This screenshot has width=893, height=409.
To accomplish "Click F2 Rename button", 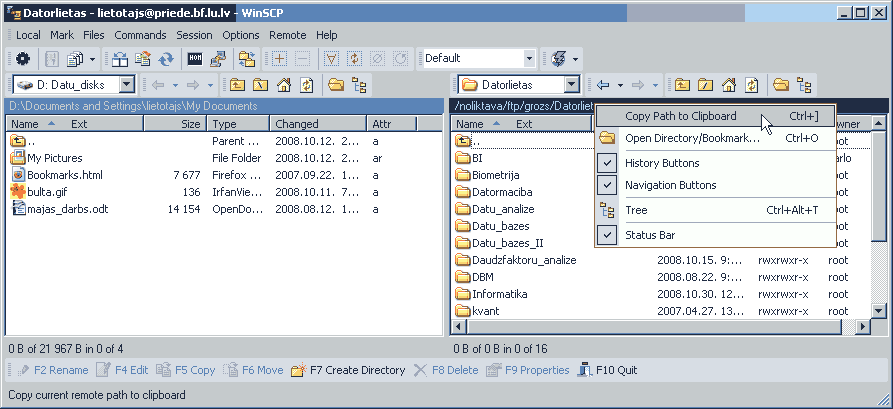I will [52, 370].
